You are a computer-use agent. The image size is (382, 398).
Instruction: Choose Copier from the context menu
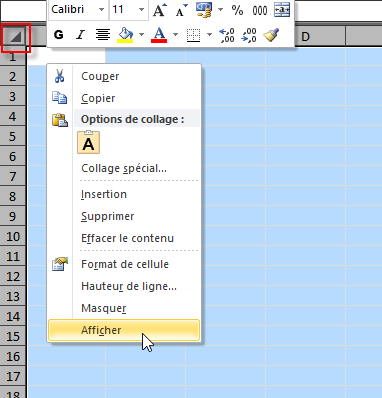[x=124, y=98]
